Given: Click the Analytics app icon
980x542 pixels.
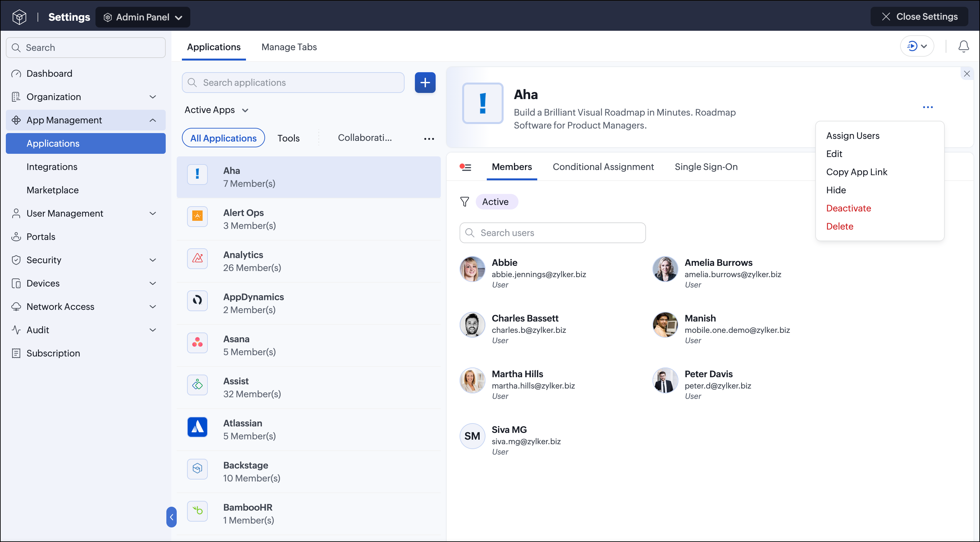Looking at the screenshot, I should [197, 258].
